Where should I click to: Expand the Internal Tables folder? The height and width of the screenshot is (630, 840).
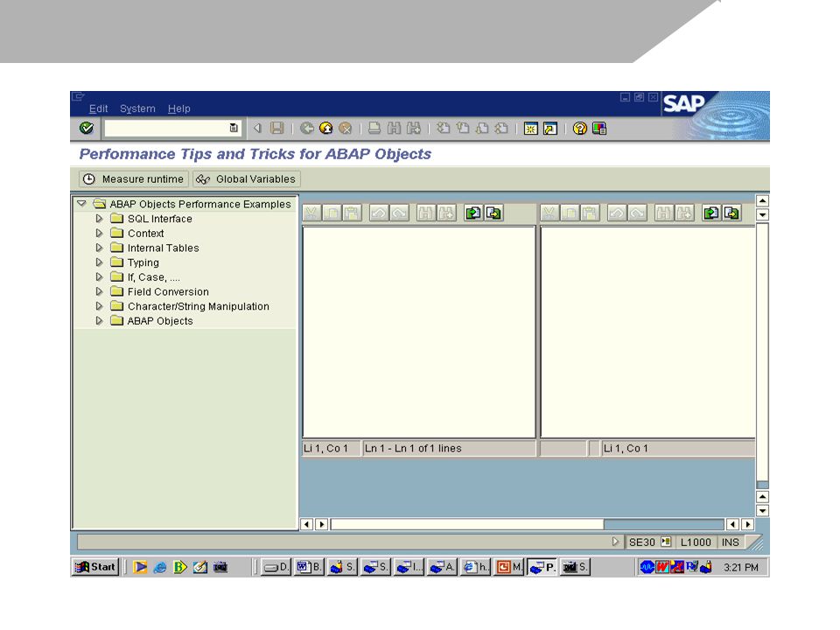(99, 248)
